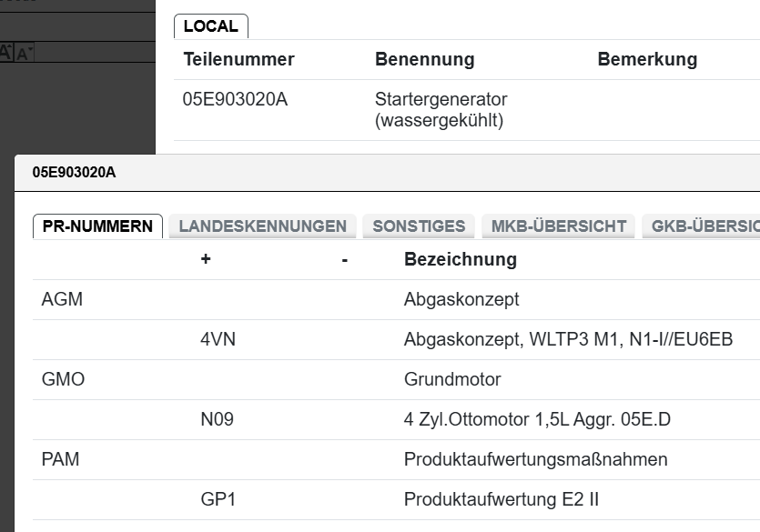Image resolution: width=760 pixels, height=532 pixels.
Task: Click the Benennung column header
Action: [425, 59]
